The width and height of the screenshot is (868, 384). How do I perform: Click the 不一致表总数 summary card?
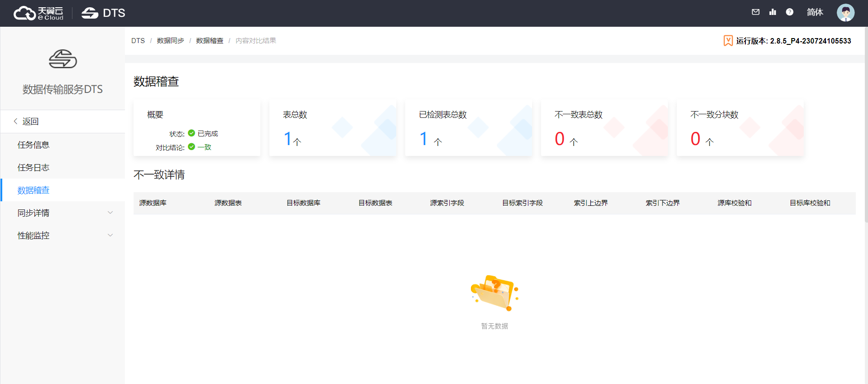click(604, 128)
